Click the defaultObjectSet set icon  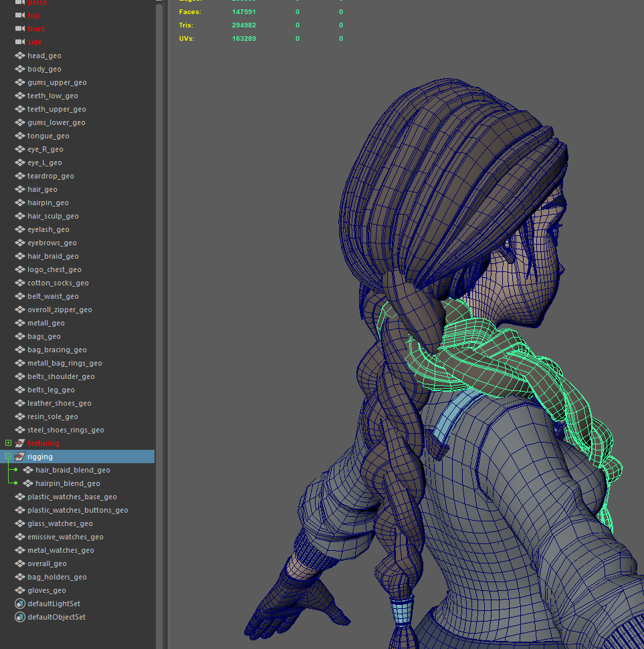[19, 617]
